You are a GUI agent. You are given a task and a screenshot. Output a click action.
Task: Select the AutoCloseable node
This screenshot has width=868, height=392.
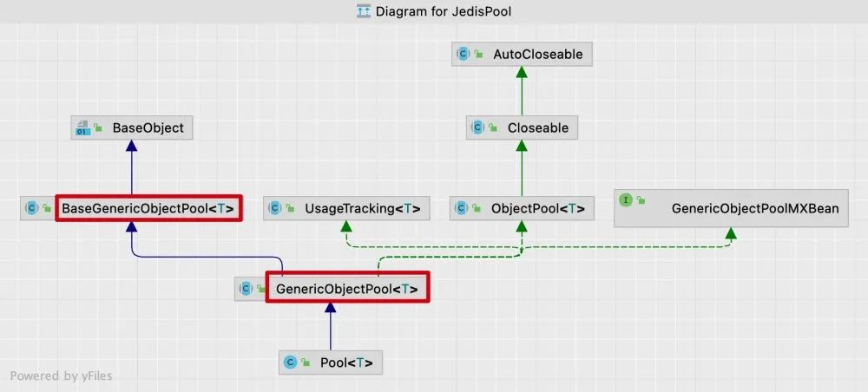click(x=522, y=54)
